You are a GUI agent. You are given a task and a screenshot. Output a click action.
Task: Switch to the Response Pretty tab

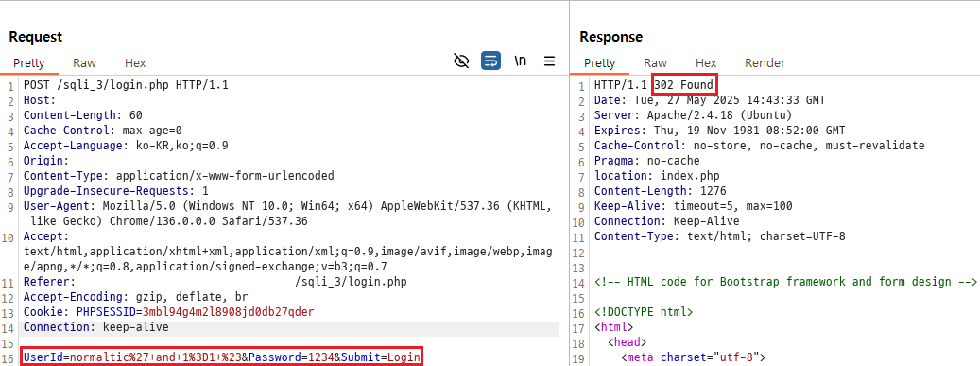599,62
